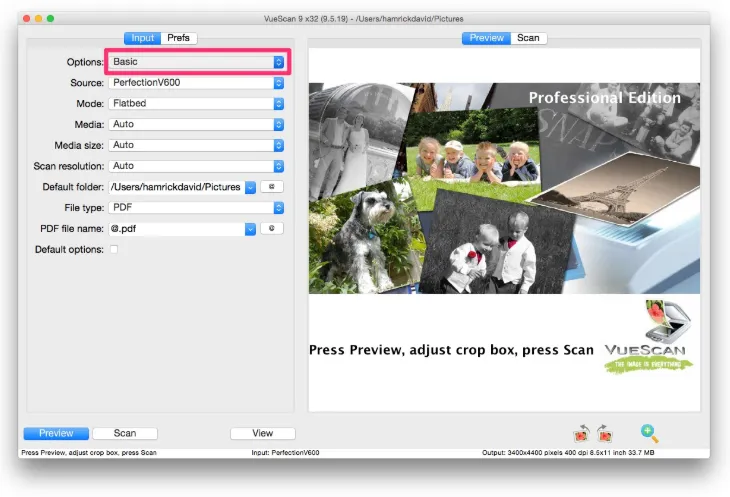Toggle the Default options checkbox

(114, 249)
